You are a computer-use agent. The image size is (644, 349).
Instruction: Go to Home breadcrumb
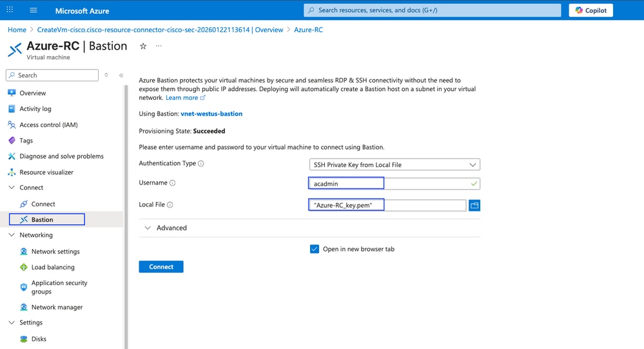point(17,30)
